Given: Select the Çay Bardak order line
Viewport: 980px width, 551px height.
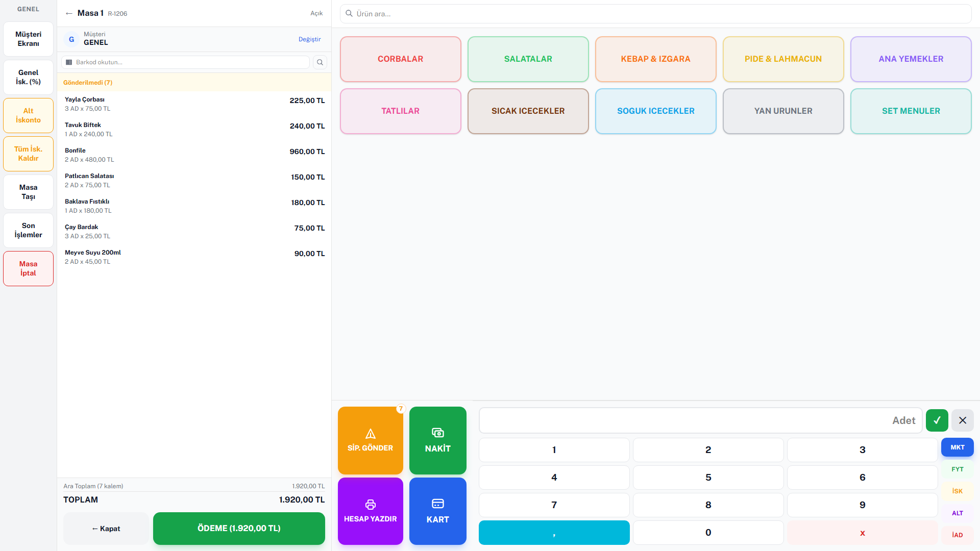Looking at the screenshot, I should click(194, 232).
